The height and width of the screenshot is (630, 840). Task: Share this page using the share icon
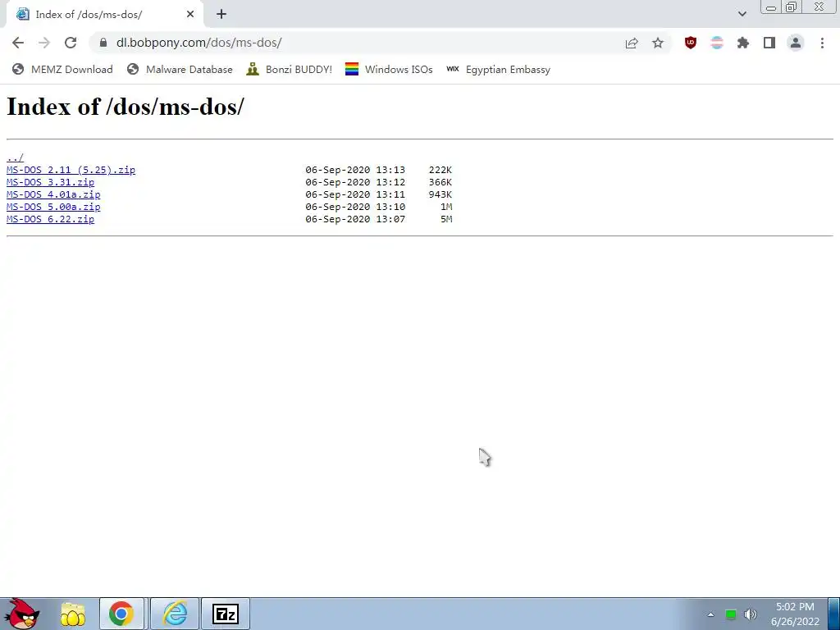pos(632,43)
